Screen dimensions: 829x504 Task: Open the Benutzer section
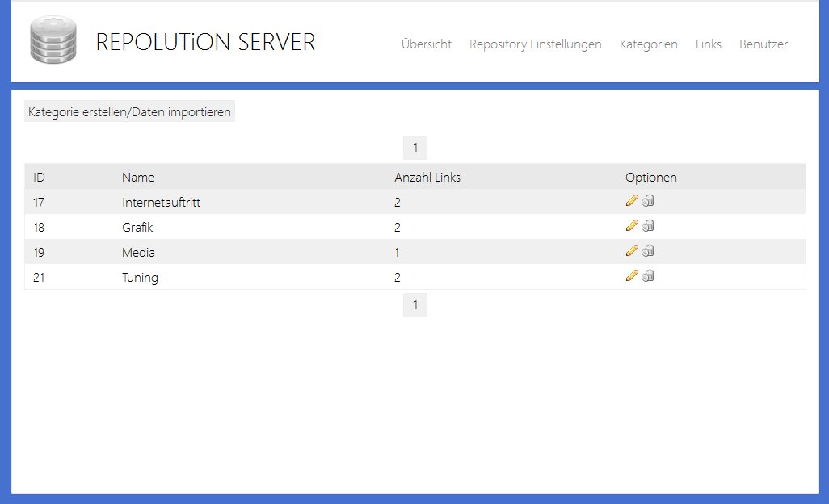point(763,44)
